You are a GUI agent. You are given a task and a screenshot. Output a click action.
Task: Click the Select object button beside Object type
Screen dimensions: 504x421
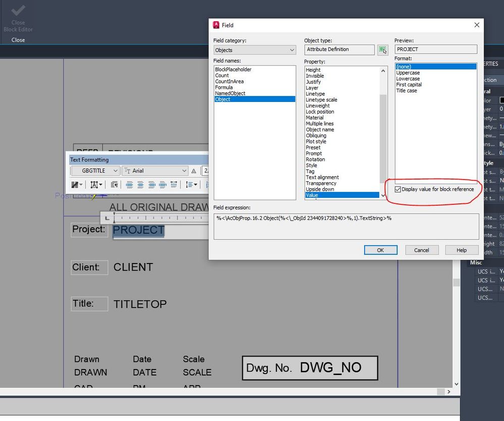pyautogui.click(x=382, y=50)
